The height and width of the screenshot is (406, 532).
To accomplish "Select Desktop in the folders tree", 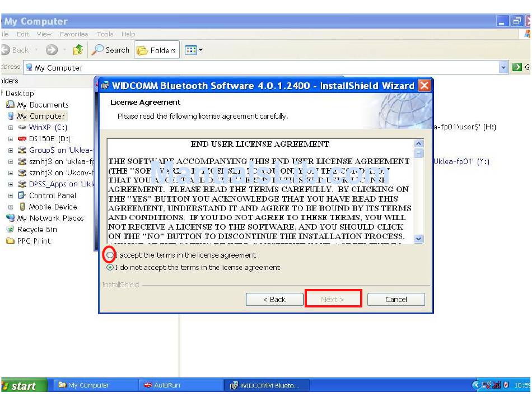I will pyautogui.click(x=20, y=94).
